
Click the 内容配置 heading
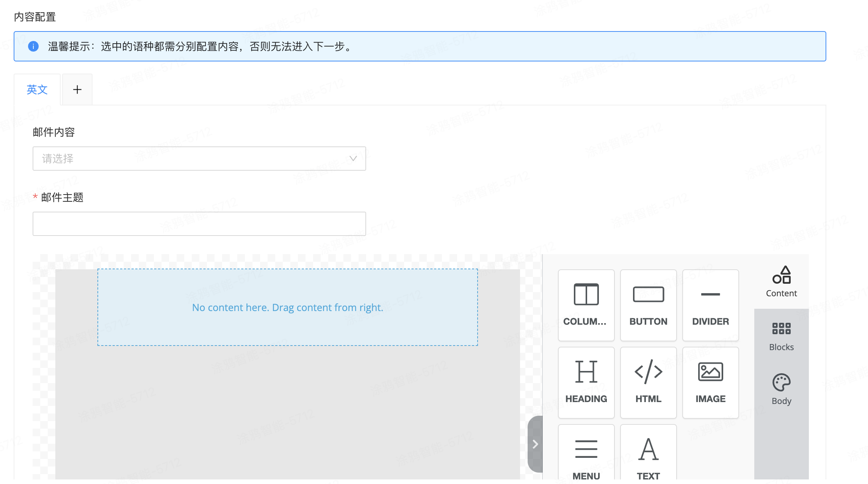click(35, 17)
